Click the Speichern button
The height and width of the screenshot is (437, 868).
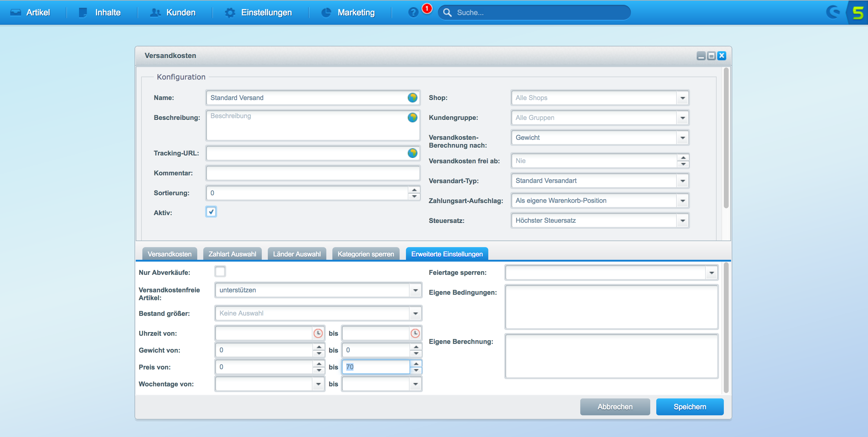(x=690, y=407)
